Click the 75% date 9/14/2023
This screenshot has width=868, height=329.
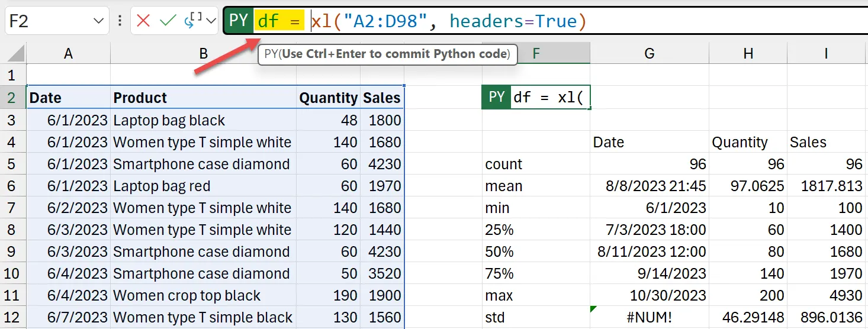click(650, 273)
